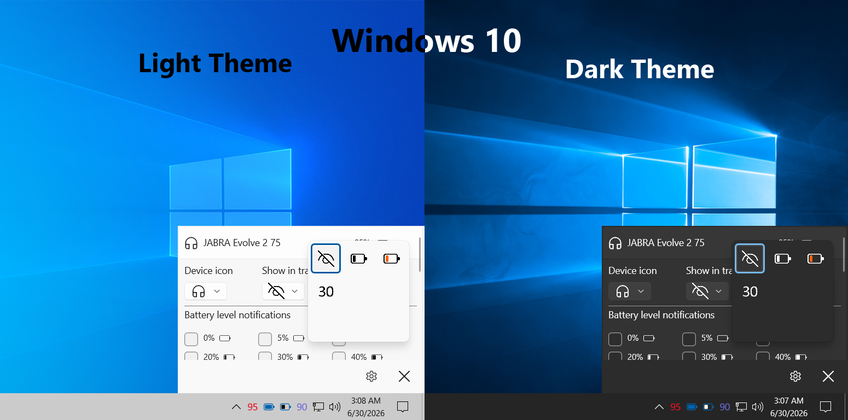This screenshot has width=848, height=420.
Task: Click Device icon label in light panel
Action: (209, 270)
